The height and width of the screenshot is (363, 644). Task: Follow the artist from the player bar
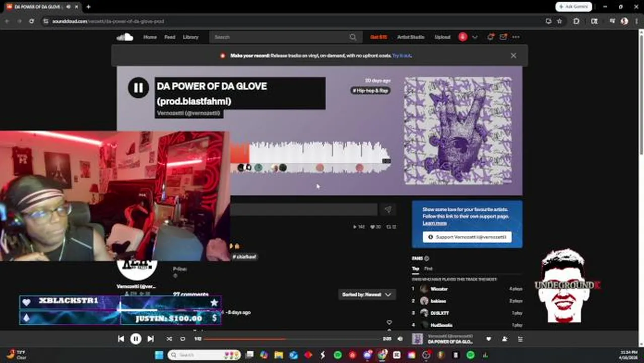tap(504, 339)
